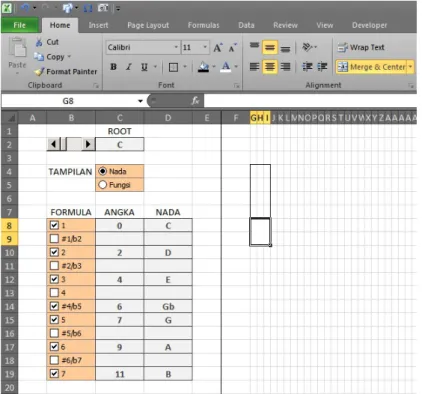
Task: Open the borders dropdown arrow
Action: coord(185,67)
